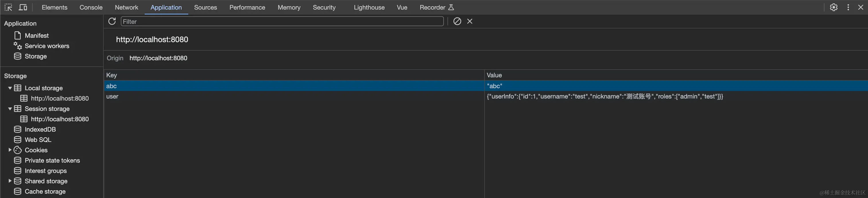The width and height of the screenshot is (868, 198).
Task: Select the user key row
Action: (x=485, y=96)
